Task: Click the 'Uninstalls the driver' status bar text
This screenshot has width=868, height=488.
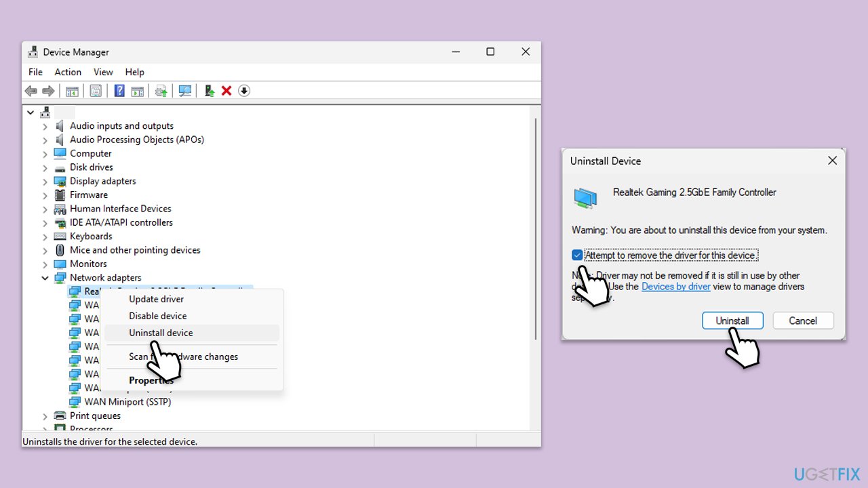Action: point(110,442)
